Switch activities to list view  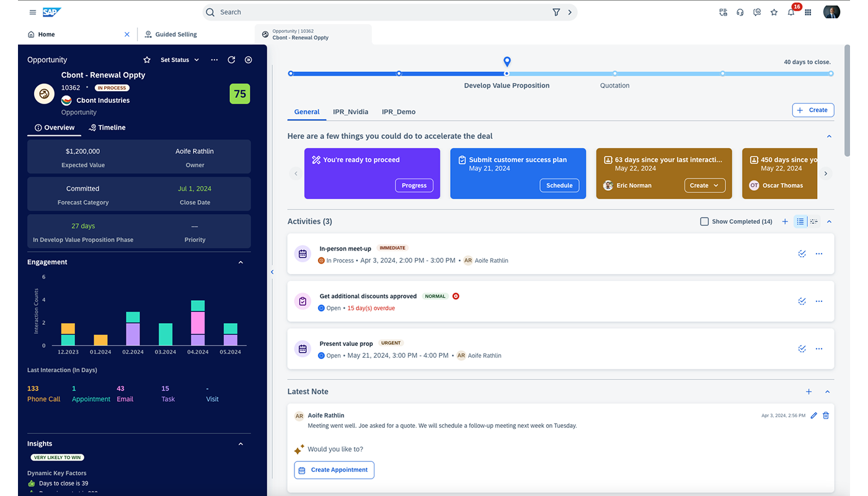click(x=800, y=221)
